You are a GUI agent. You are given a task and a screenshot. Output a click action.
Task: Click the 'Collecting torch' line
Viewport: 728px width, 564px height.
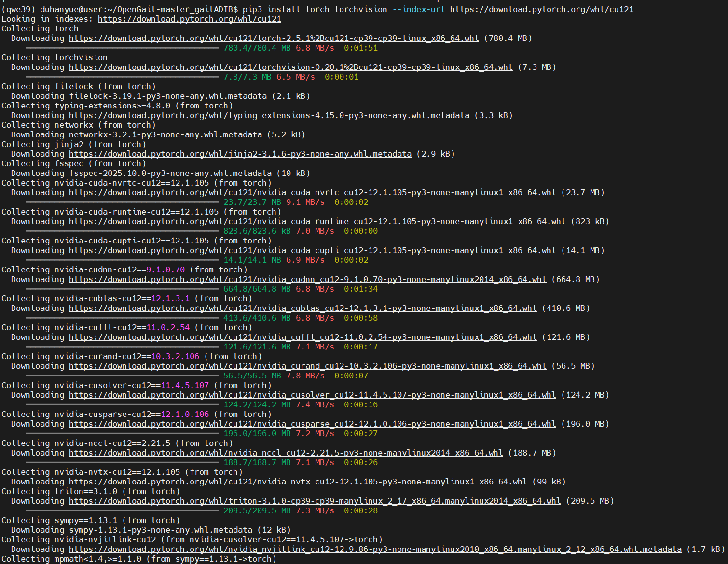40,28
